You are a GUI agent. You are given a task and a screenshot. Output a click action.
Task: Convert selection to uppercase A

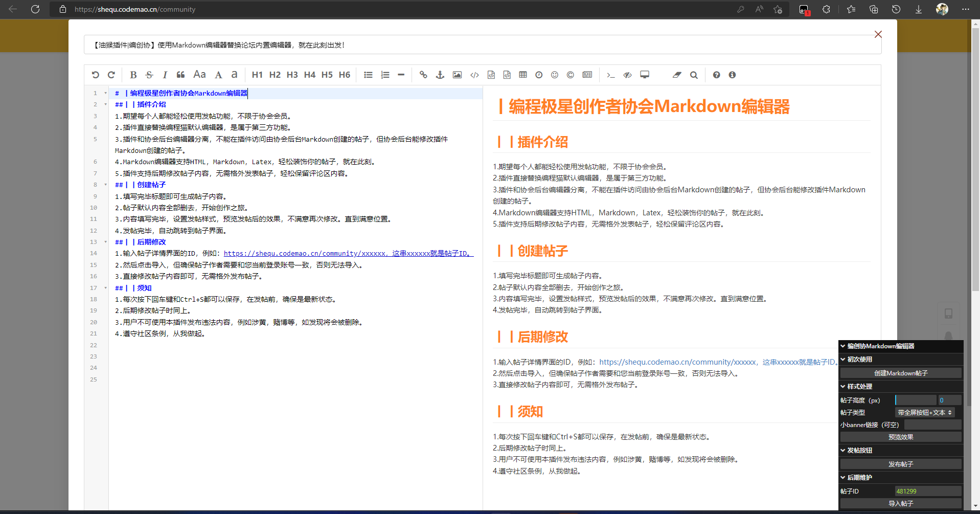[218, 75]
